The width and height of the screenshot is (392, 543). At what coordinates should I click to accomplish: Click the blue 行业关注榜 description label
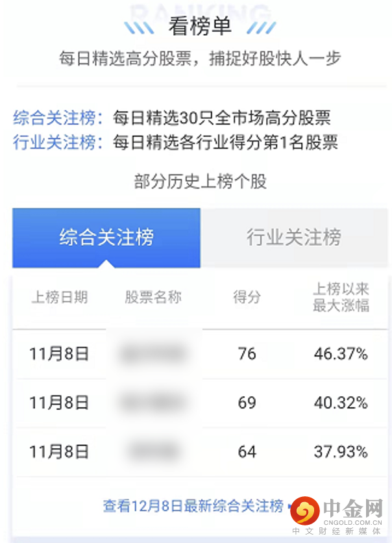tap(58, 142)
